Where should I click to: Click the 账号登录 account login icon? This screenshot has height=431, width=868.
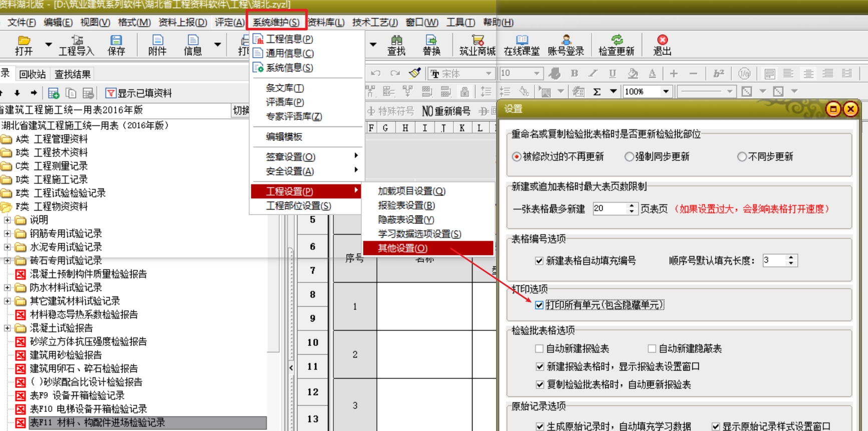tap(566, 40)
